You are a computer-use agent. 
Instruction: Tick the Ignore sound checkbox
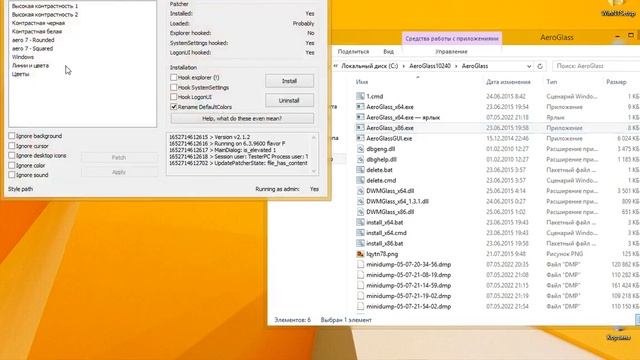point(11,175)
